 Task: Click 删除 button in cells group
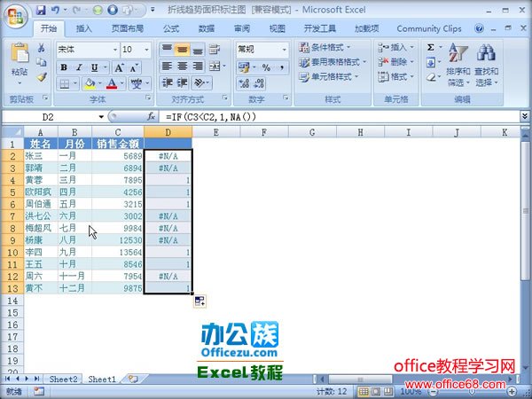[396, 62]
